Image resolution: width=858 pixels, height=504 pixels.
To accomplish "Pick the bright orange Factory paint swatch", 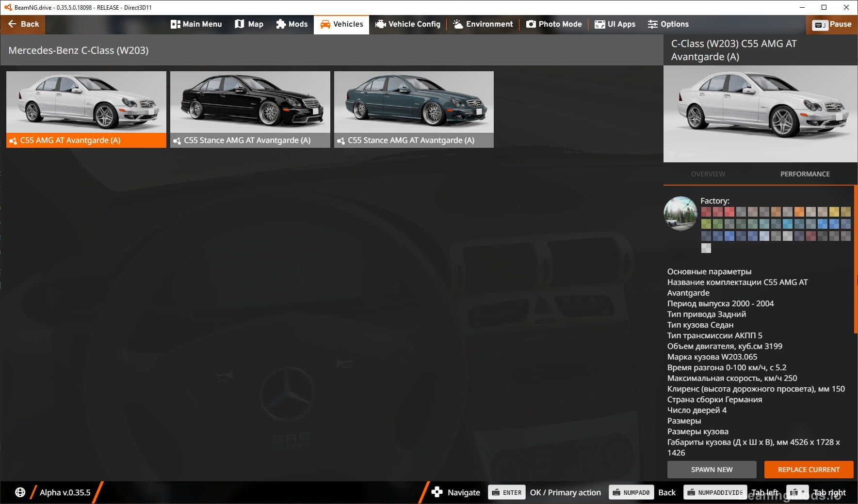I will click(799, 212).
